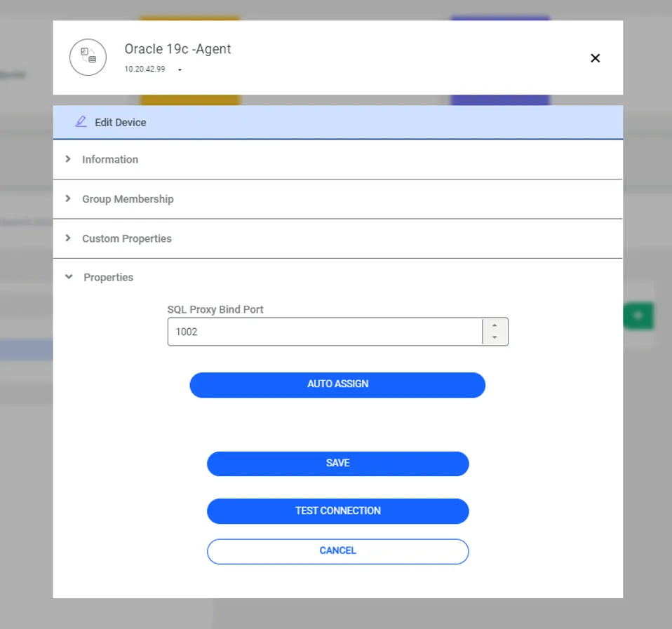Open the Edit Device tab

pyautogui.click(x=337, y=122)
